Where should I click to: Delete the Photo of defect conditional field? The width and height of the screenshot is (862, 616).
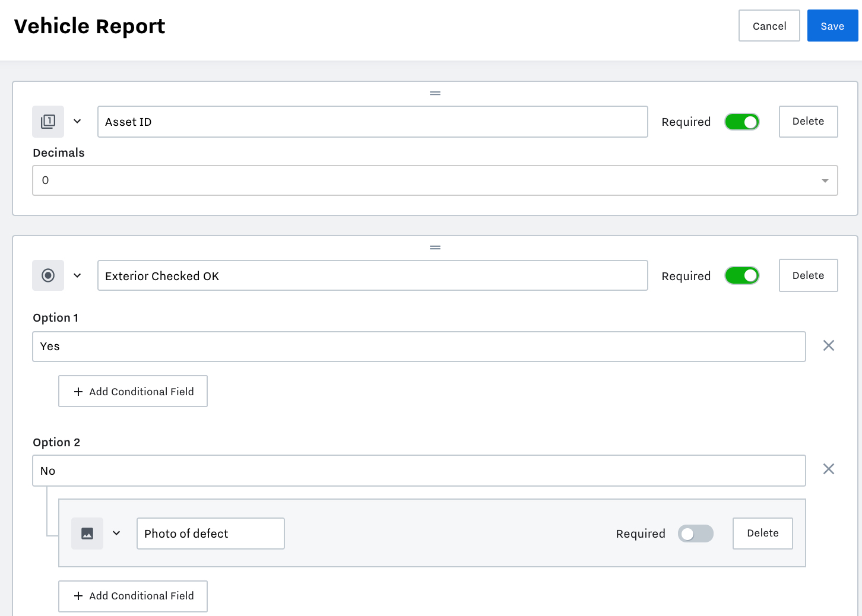763,534
